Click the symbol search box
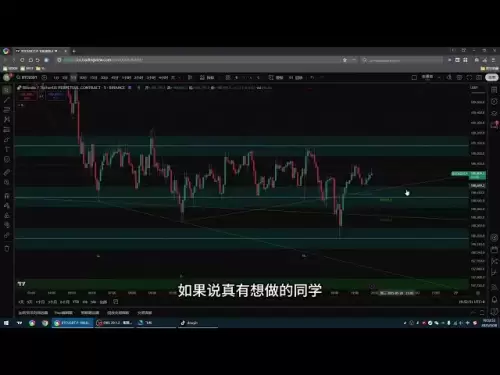Image resolution: width=500 pixels, height=375 pixels. tap(27, 77)
